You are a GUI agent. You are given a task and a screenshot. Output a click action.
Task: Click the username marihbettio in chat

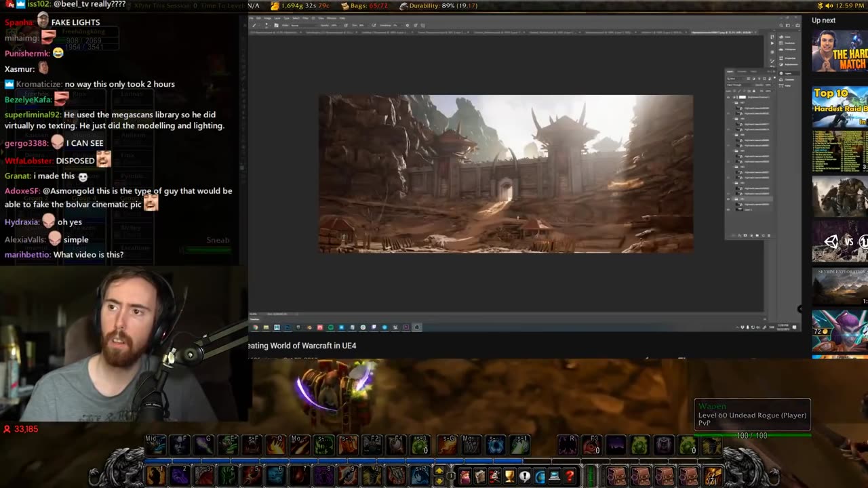pyautogui.click(x=27, y=255)
